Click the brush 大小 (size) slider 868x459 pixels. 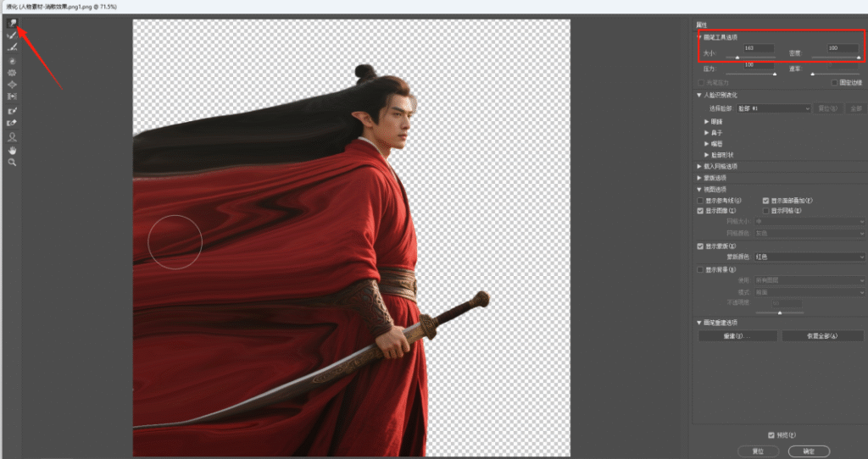(751, 57)
